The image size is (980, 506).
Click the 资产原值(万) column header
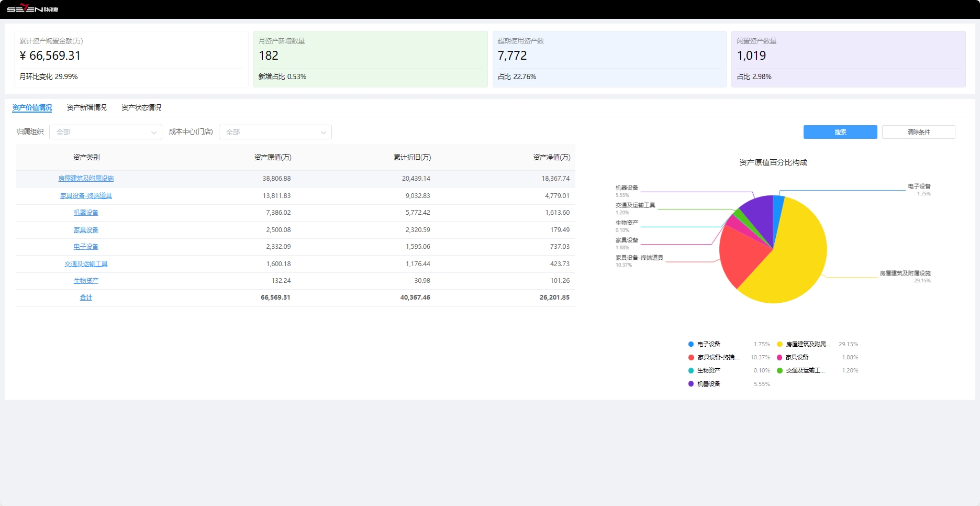pyautogui.click(x=273, y=157)
